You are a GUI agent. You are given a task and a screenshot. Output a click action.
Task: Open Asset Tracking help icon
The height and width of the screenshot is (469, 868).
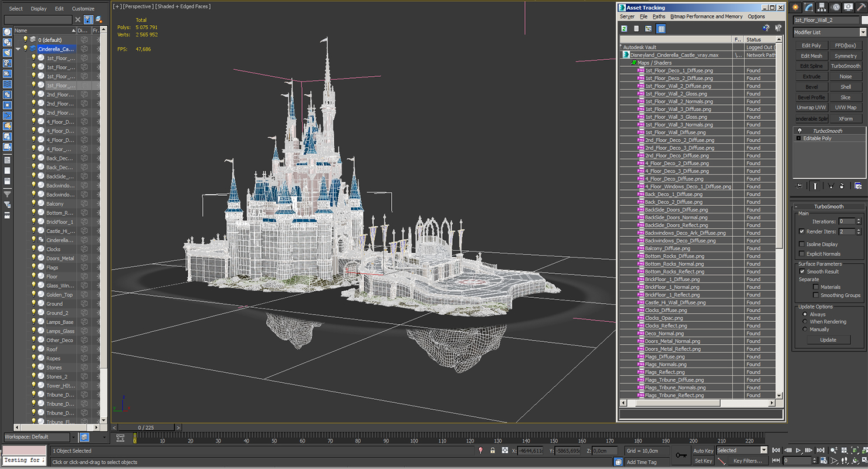point(766,28)
